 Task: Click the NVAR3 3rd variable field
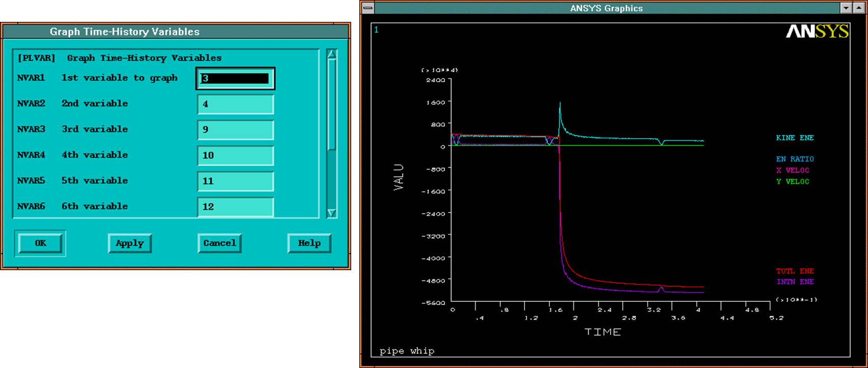coord(235,129)
